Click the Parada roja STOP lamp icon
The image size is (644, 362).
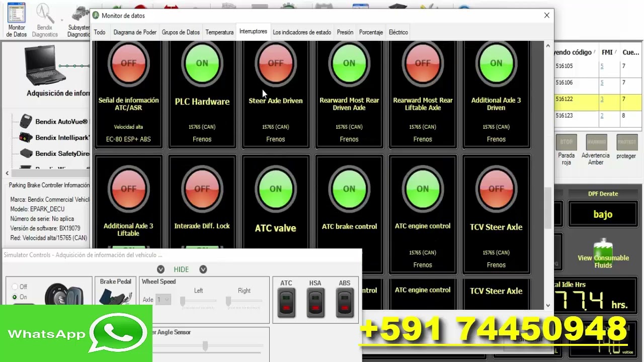click(x=566, y=142)
